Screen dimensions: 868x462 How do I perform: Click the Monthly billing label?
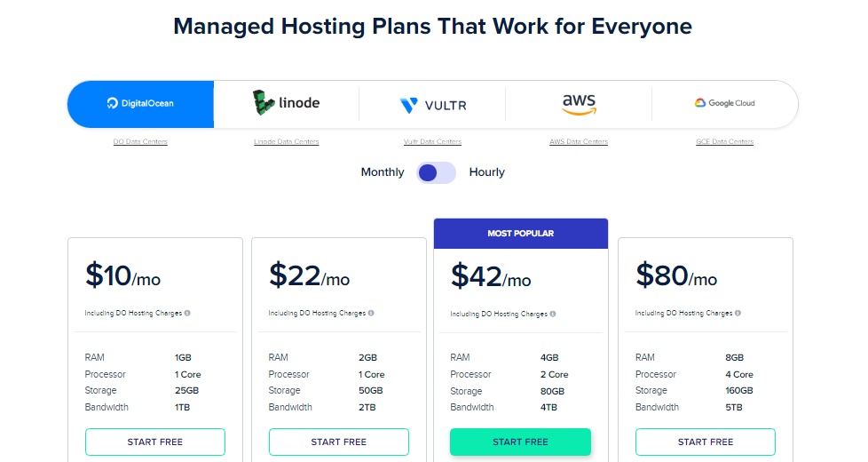pyautogui.click(x=383, y=172)
